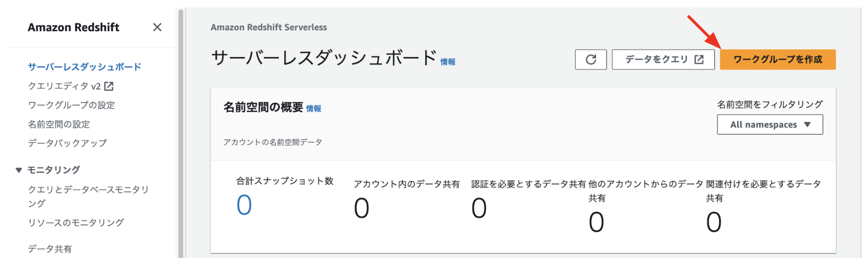Screen dimensions: 868x264
Task: Open データ共有 in the sidebar
Action: click(50, 249)
